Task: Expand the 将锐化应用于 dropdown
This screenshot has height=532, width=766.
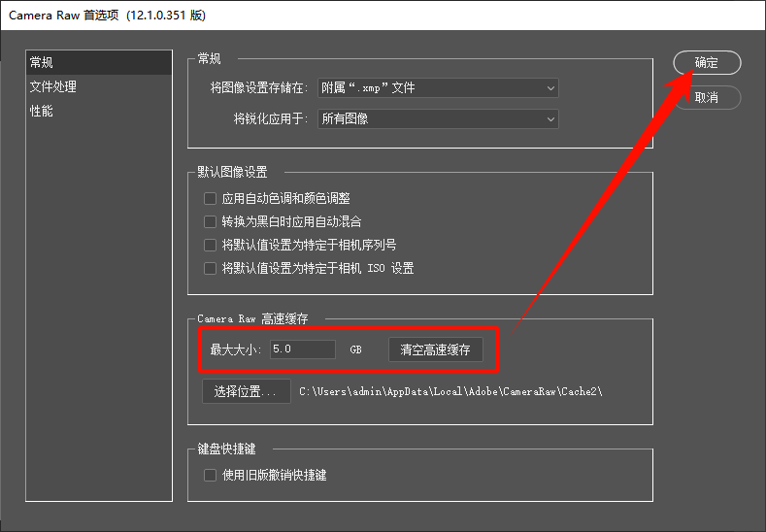Action: coord(438,118)
